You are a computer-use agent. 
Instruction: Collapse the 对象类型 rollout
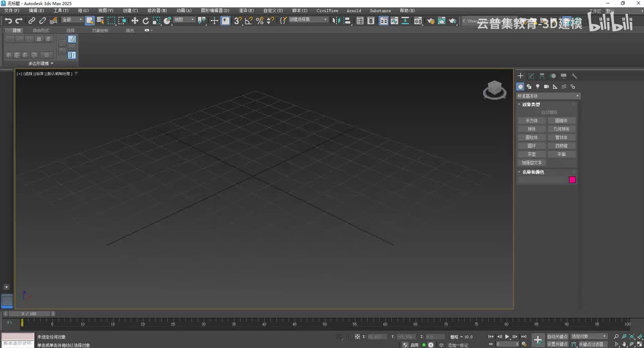tap(531, 105)
